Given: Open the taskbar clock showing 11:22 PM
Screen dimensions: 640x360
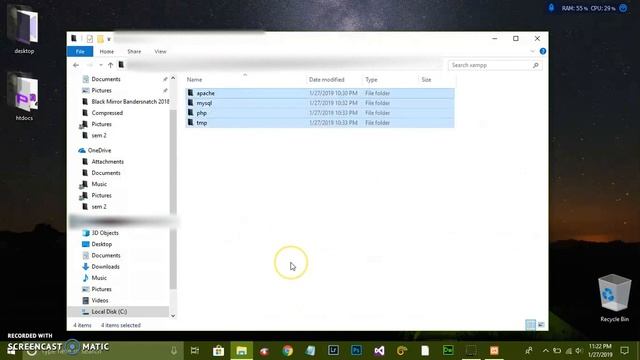Looking at the screenshot, I should [x=600, y=351].
